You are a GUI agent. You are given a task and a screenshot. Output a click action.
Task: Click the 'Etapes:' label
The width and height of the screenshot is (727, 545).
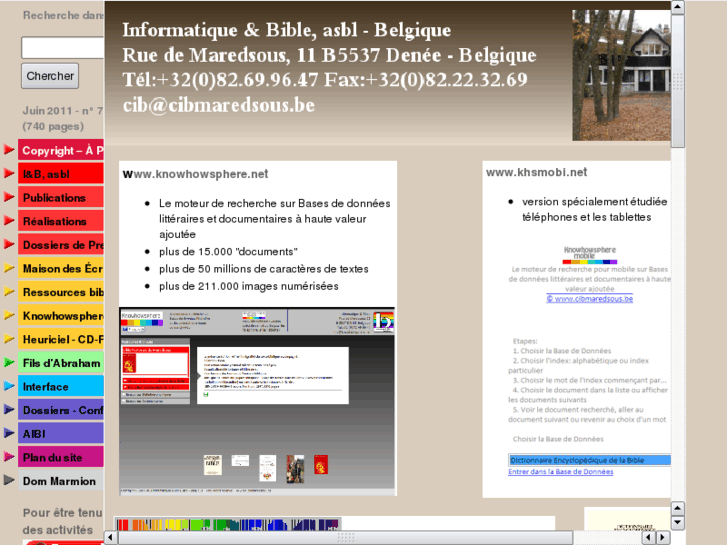525,341
